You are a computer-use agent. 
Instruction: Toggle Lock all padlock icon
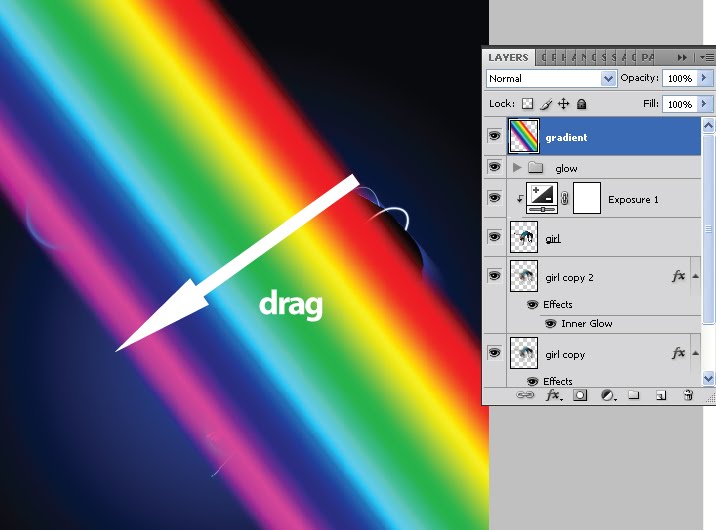click(581, 104)
